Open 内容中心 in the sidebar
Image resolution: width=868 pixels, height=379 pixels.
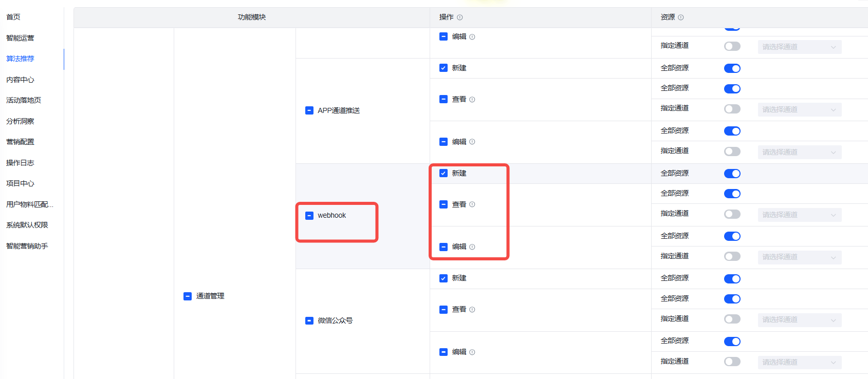click(21, 80)
